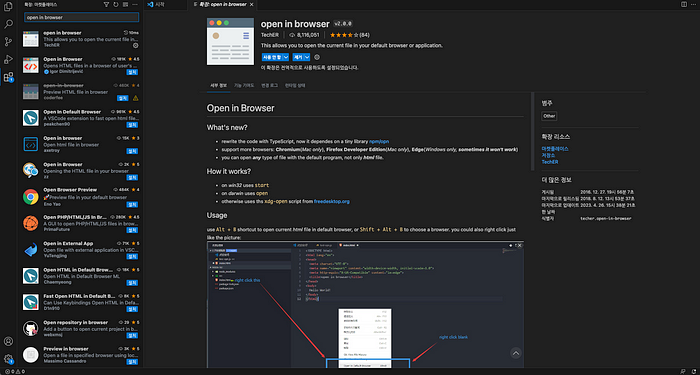Open the errors and warnings status indicator
The width and height of the screenshot is (700, 375).
pyautogui.click(x=14, y=371)
